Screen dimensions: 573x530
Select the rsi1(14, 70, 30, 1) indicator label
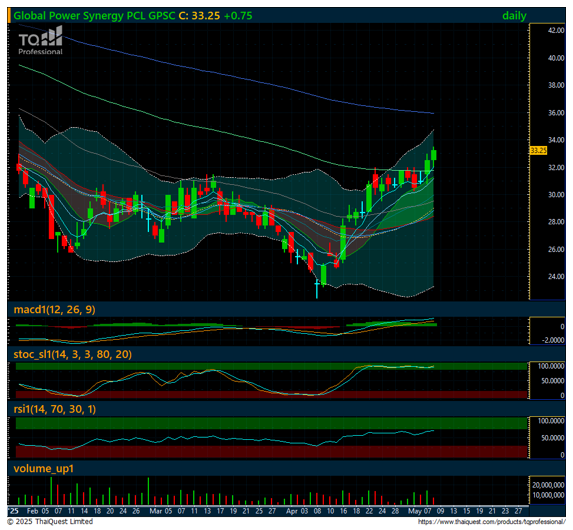coord(55,409)
